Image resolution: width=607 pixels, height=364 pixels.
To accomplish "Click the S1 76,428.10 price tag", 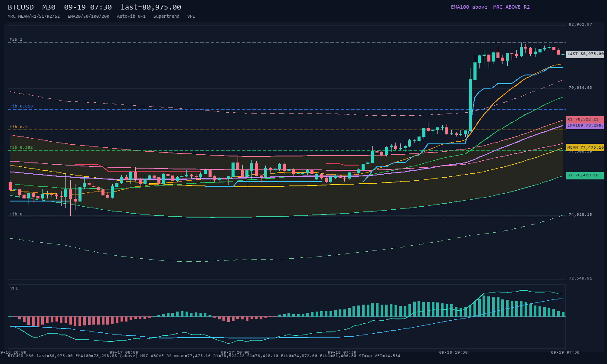I will 585,175.
